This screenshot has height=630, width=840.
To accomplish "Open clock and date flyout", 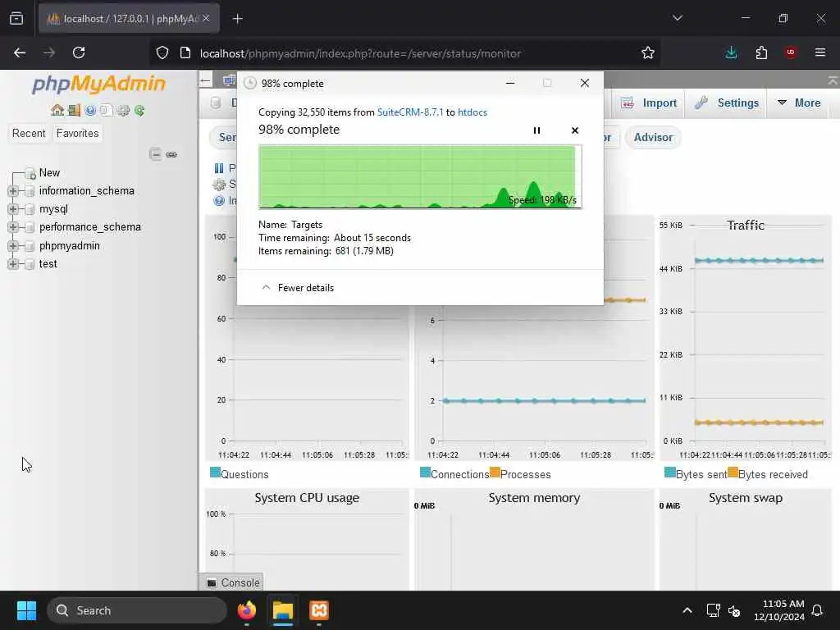I will pos(779,610).
